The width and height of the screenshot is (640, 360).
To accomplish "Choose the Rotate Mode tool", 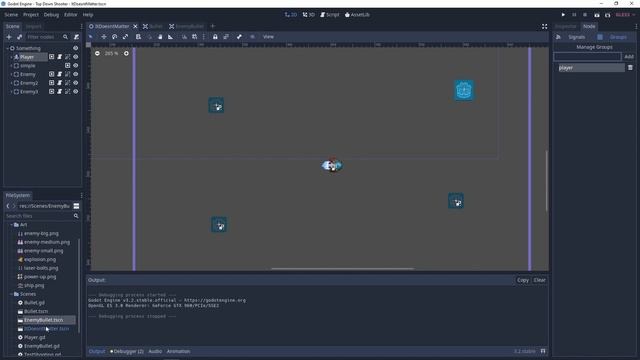I will (115, 37).
